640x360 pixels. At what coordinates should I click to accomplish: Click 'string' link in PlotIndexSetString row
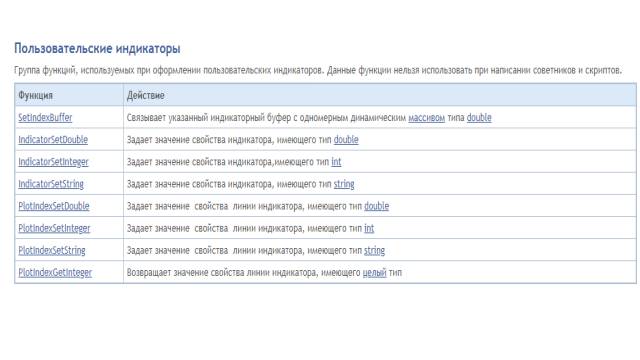374,250
